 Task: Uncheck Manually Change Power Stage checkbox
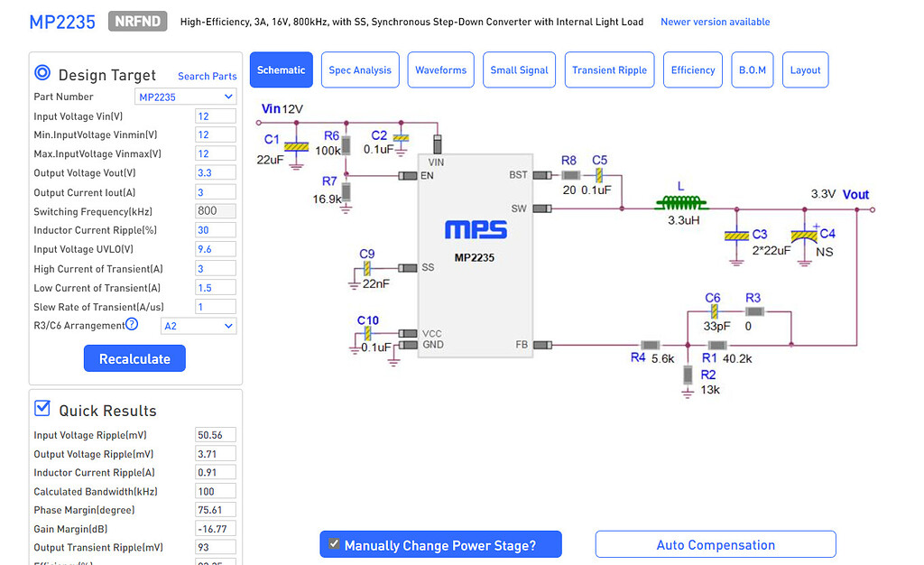[334, 544]
